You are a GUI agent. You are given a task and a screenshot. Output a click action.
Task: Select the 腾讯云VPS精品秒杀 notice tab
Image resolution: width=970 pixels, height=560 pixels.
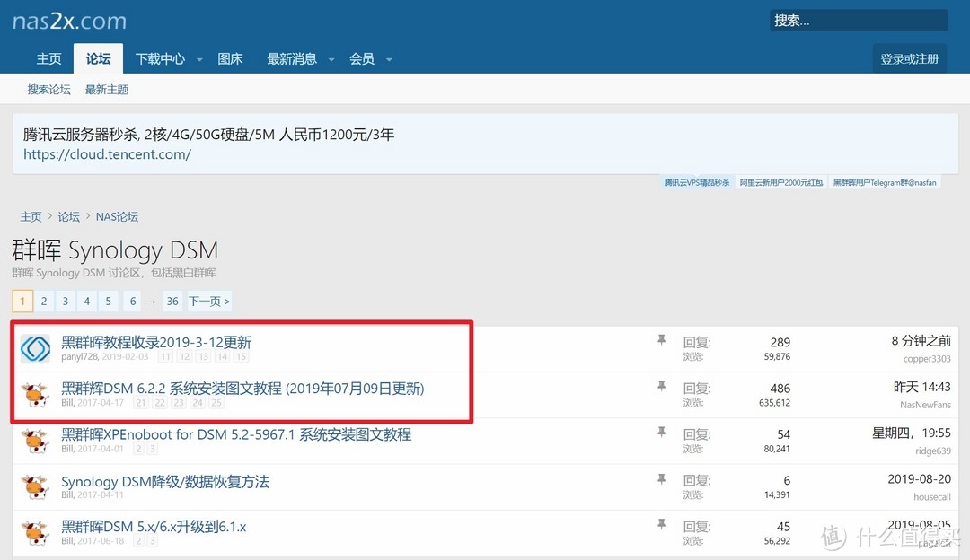pyautogui.click(x=697, y=183)
